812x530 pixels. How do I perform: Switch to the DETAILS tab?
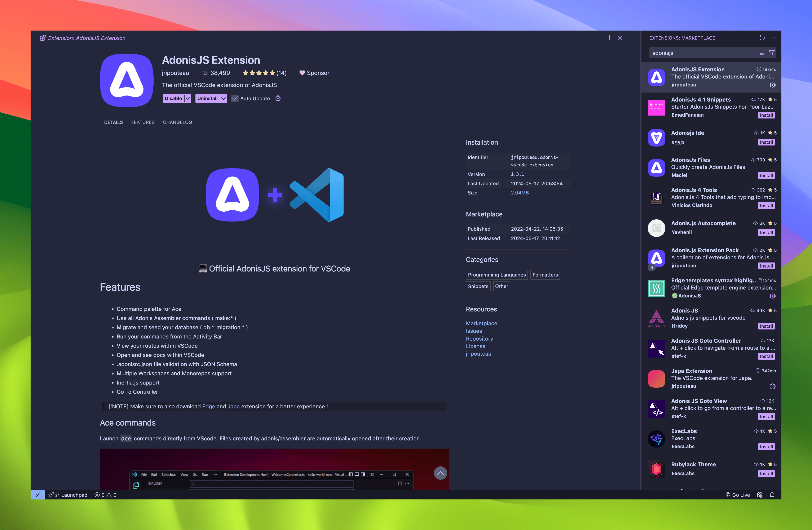(113, 122)
